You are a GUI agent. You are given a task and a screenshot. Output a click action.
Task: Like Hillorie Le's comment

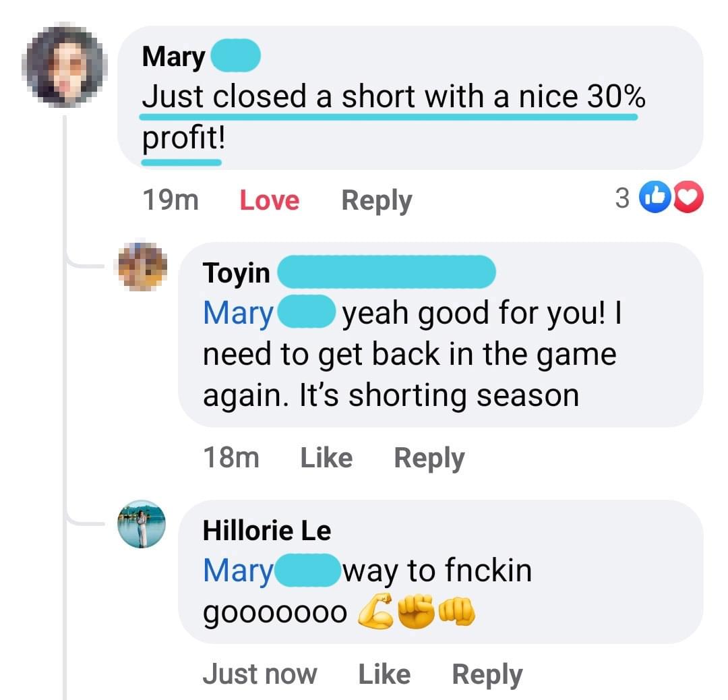pyautogui.click(x=384, y=674)
